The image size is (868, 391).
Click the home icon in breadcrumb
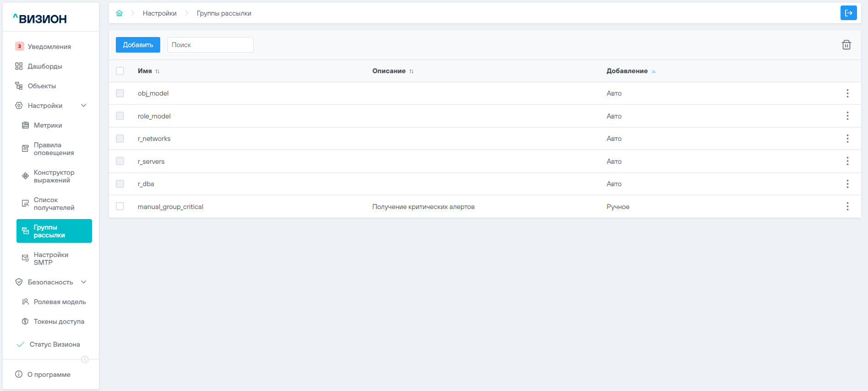click(x=119, y=13)
